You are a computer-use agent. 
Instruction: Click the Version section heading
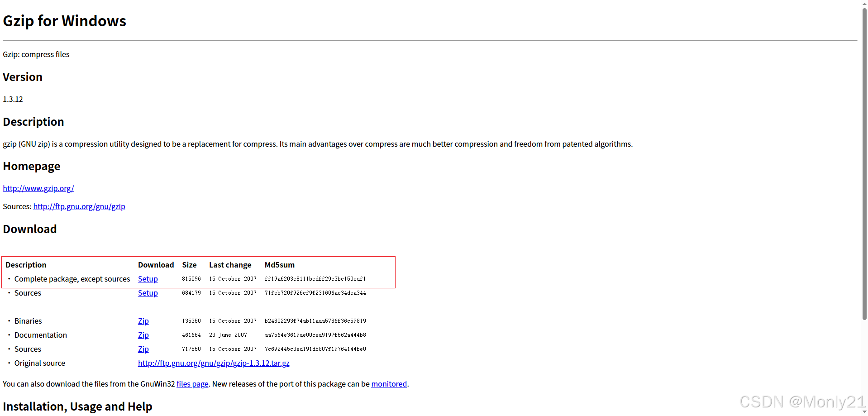[x=23, y=77]
